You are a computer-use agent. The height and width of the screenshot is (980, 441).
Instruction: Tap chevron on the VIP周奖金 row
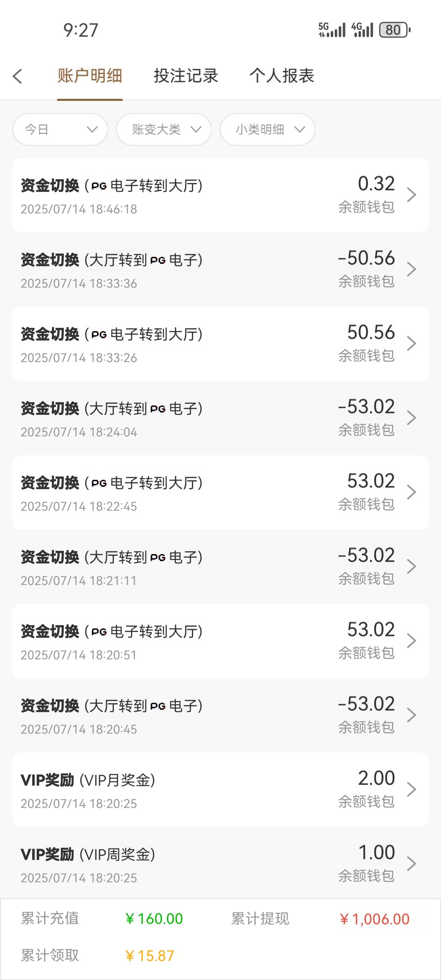point(411,864)
